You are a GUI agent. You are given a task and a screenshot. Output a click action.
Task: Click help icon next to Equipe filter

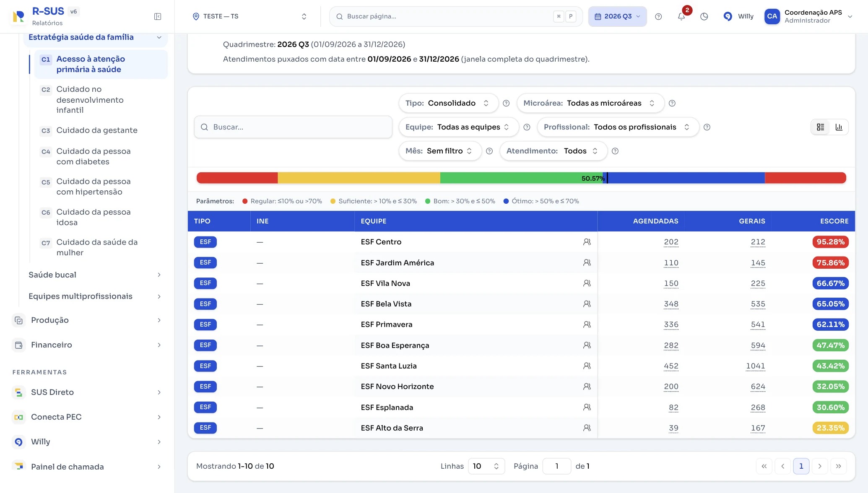pyautogui.click(x=527, y=127)
